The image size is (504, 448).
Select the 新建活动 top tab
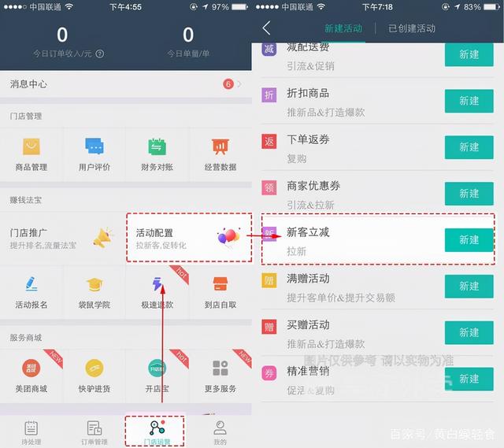(x=343, y=28)
